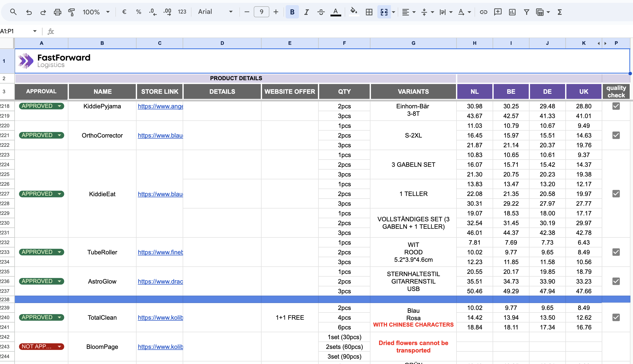Open the Arial font dropdown

tap(215, 12)
